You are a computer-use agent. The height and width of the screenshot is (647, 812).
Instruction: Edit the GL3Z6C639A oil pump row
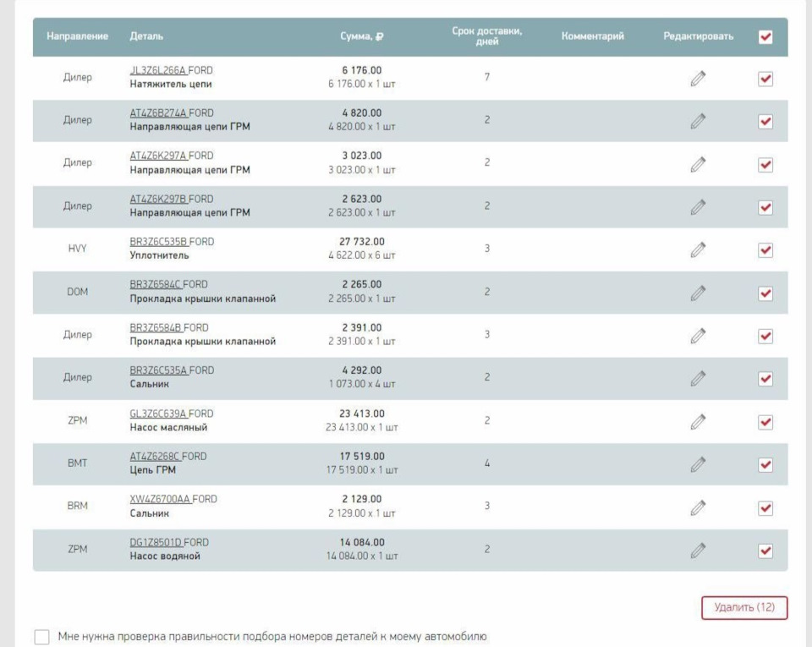697,420
